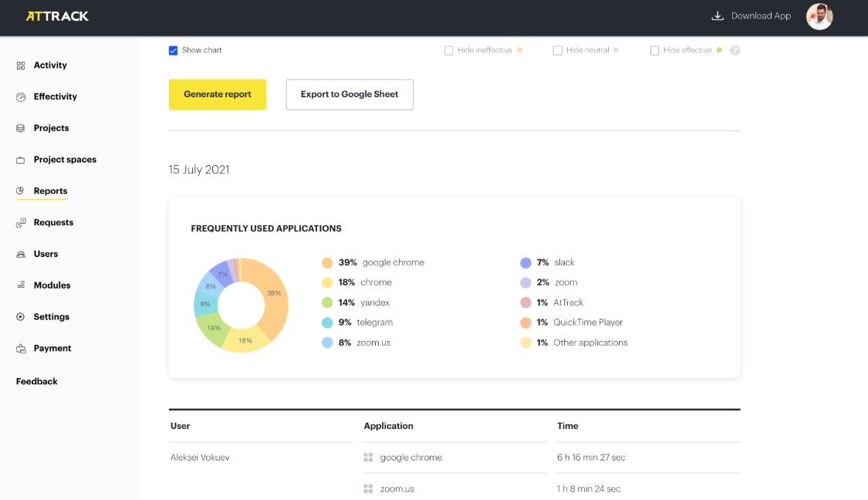
Task: Click the google chrome legend color dot
Action: point(327,263)
